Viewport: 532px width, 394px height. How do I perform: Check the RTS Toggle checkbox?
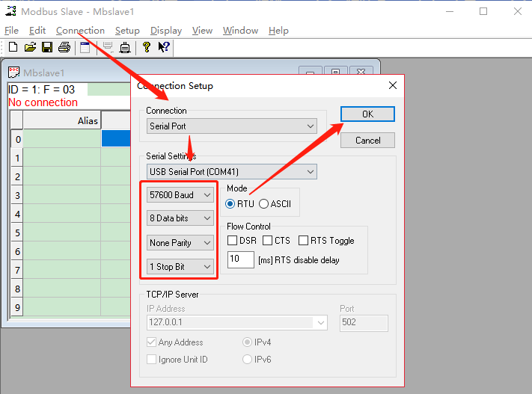tap(303, 241)
